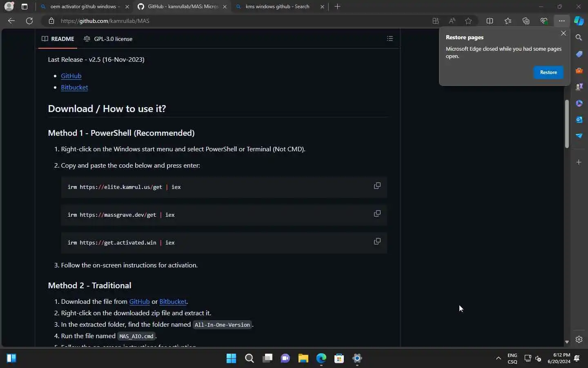Add this page to favorites
This screenshot has width=588, height=368.
click(468, 21)
